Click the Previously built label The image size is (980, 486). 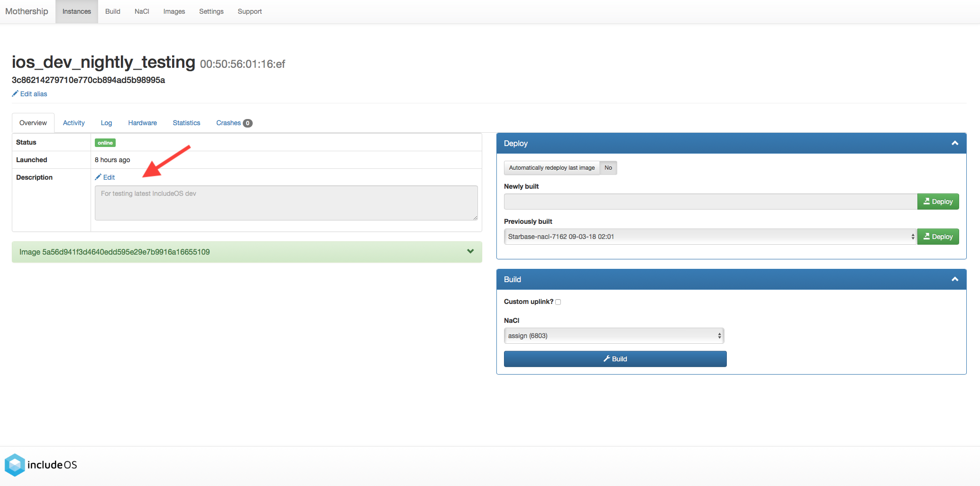[x=528, y=221]
